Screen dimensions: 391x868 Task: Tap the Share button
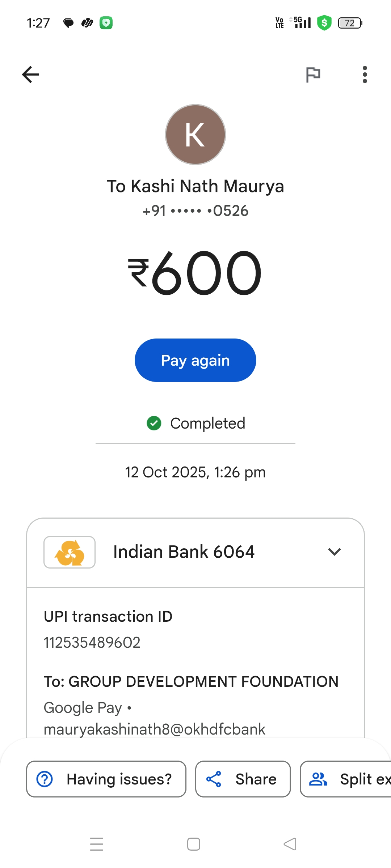point(243,779)
